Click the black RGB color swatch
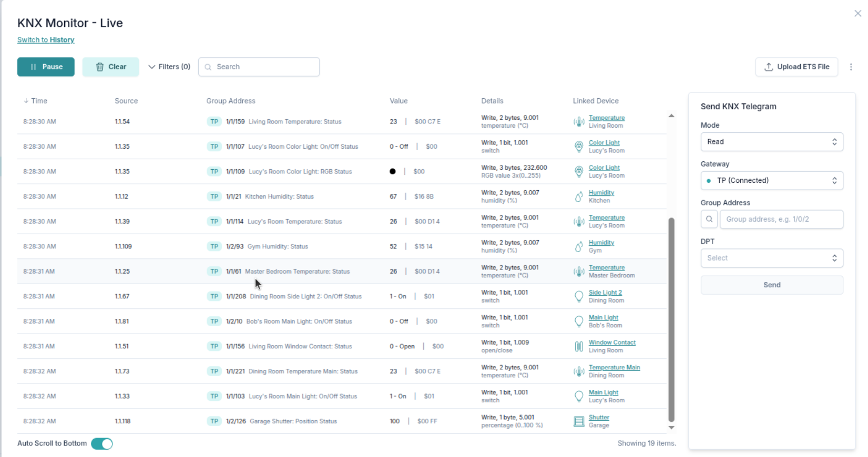This screenshot has height=457, width=868. [x=393, y=172]
